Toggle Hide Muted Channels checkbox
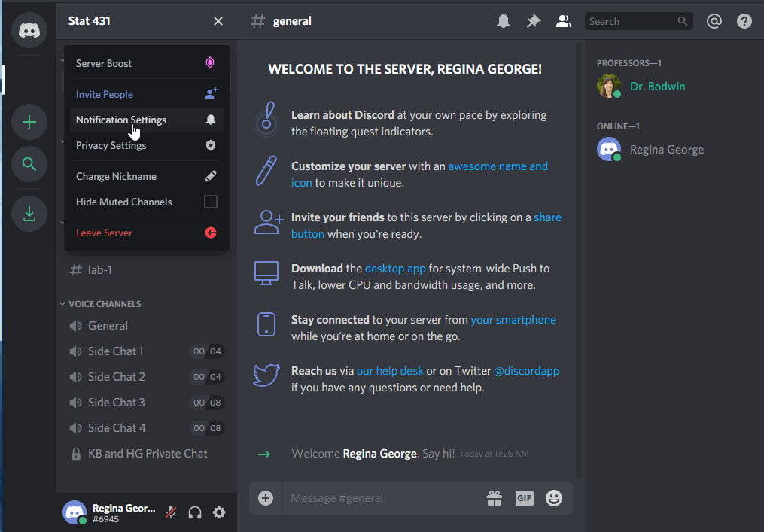This screenshot has height=532, width=764. point(210,202)
